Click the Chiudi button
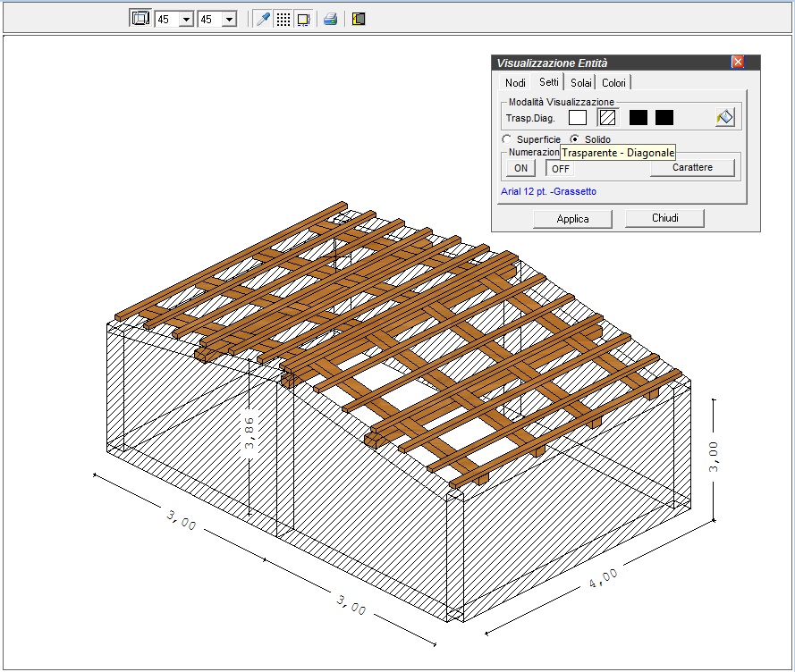 tap(664, 218)
